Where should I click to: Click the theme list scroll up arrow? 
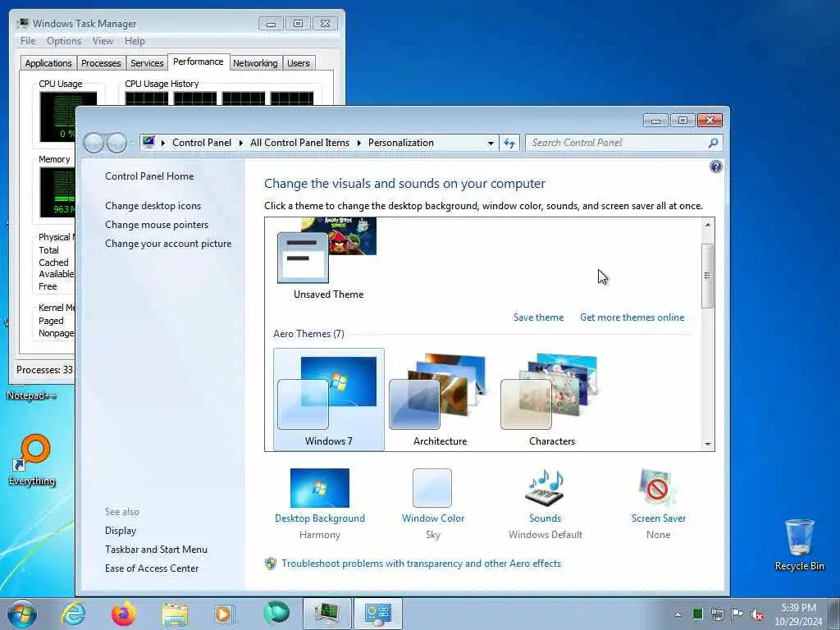pyautogui.click(x=708, y=225)
